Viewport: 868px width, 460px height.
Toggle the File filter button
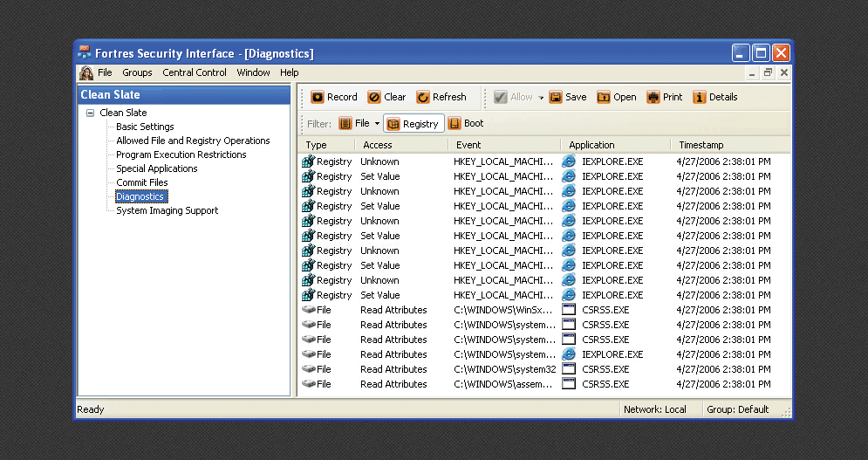354,124
